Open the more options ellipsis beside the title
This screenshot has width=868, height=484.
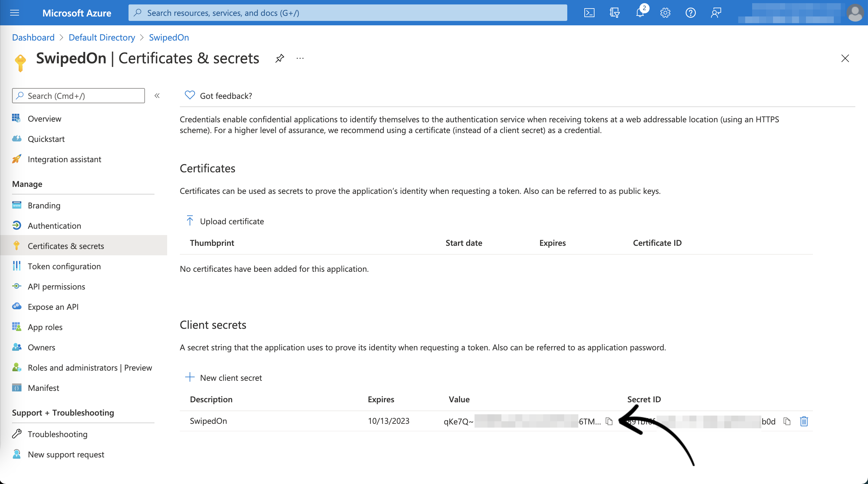(300, 58)
